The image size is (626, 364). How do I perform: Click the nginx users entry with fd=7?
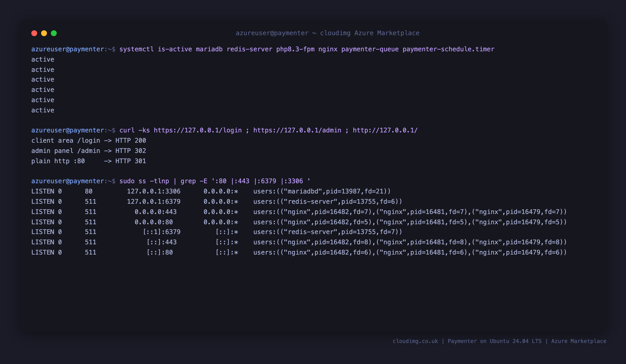pyautogui.click(x=410, y=212)
